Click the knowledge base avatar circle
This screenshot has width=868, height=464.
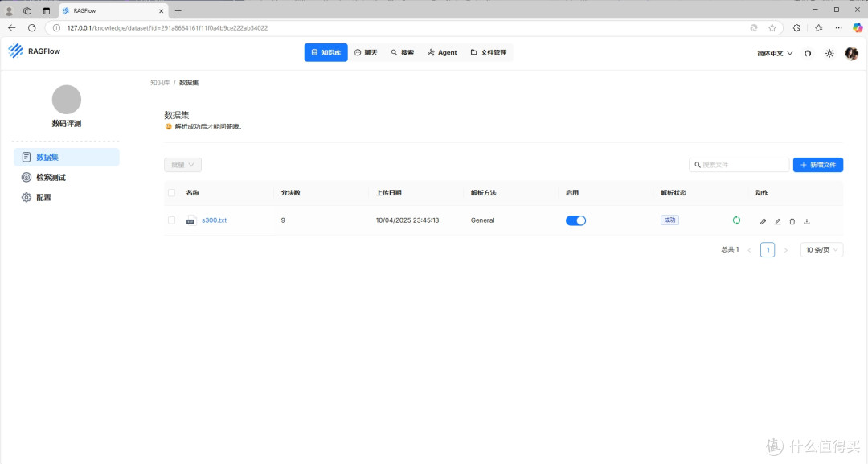pos(67,100)
